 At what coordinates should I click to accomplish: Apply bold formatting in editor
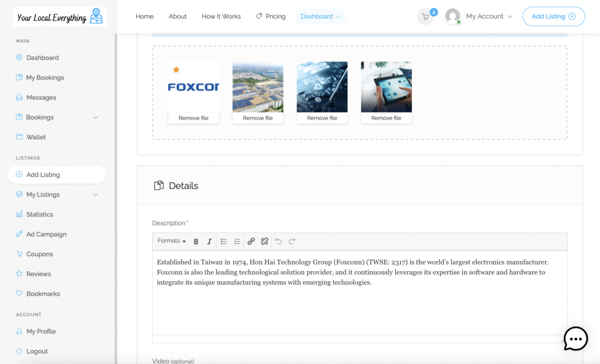[196, 241]
